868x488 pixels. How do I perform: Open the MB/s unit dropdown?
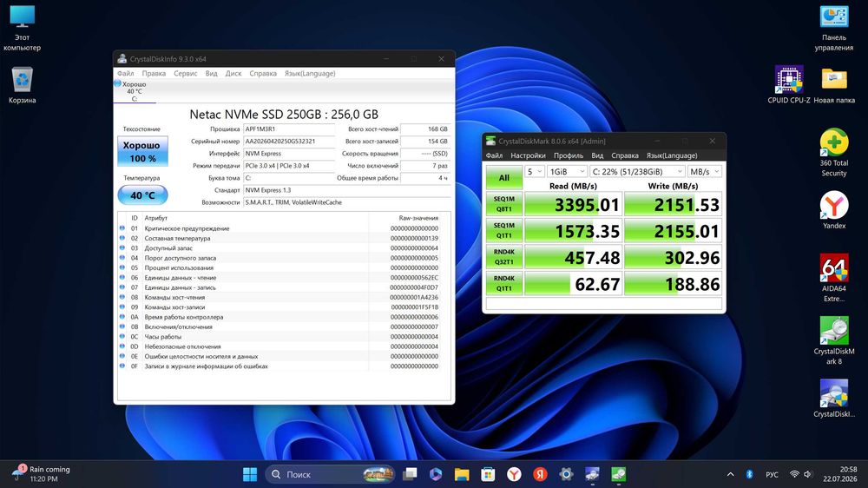pyautogui.click(x=704, y=172)
